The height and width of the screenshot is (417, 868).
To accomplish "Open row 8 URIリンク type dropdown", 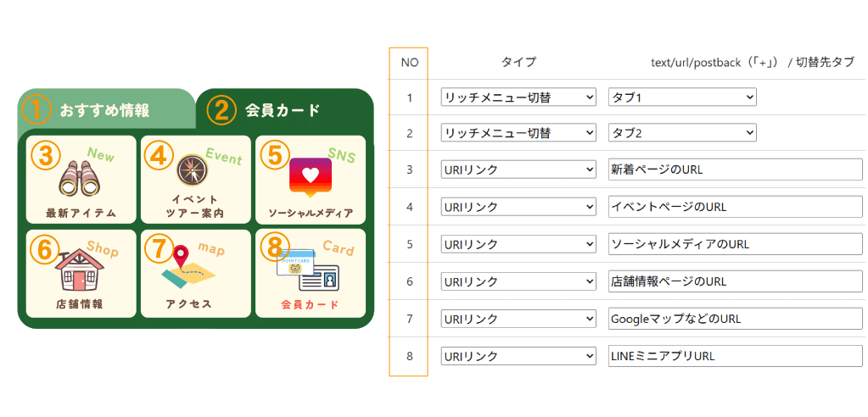I will [x=518, y=356].
